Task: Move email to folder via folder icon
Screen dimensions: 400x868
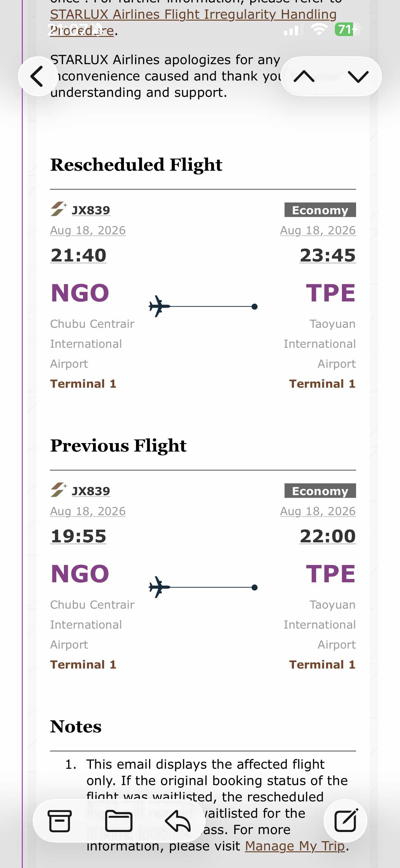Action: tap(119, 821)
